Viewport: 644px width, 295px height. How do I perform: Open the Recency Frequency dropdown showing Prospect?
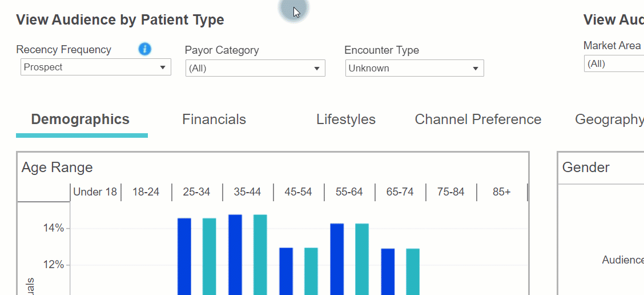pos(95,67)
